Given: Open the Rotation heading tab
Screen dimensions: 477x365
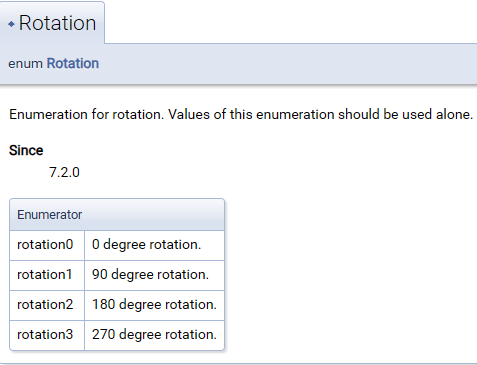Looking at the screenshot, I should (x=52, y=23).
